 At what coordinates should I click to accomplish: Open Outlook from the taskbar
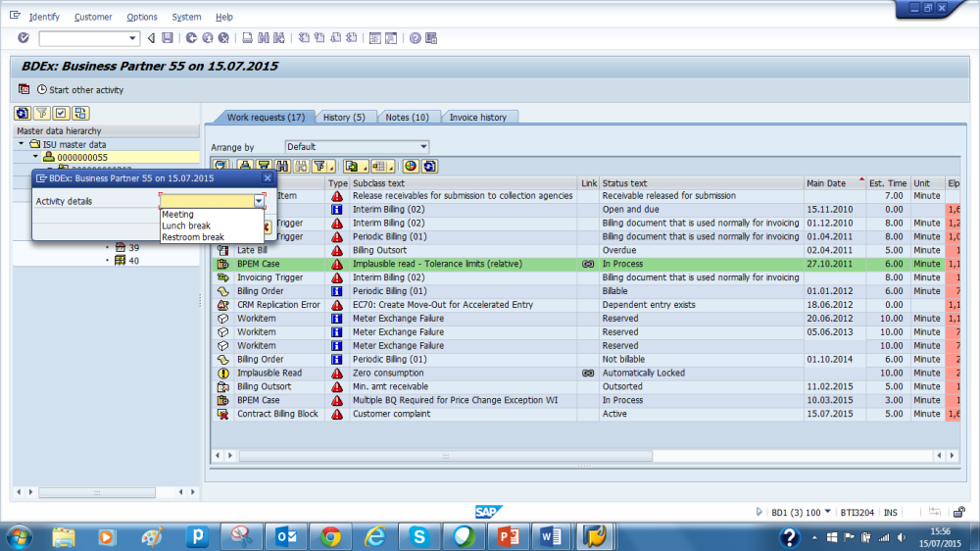(285, 536)
